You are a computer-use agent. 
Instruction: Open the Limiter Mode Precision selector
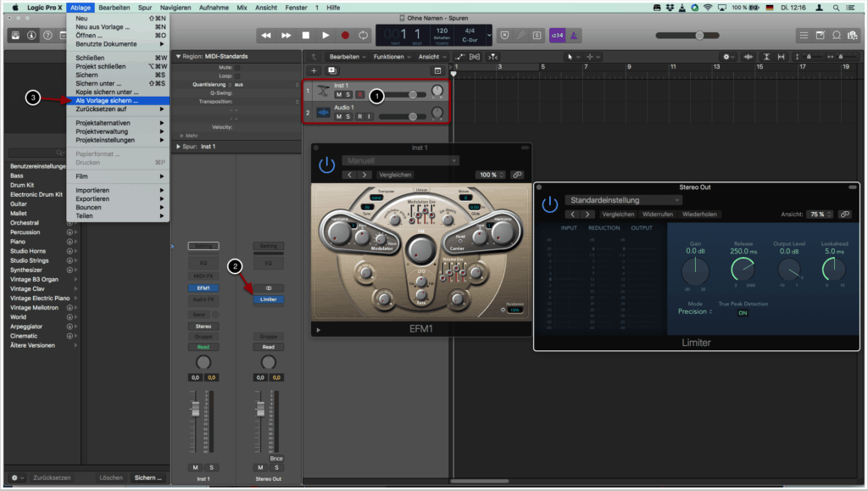coord(695,312)
